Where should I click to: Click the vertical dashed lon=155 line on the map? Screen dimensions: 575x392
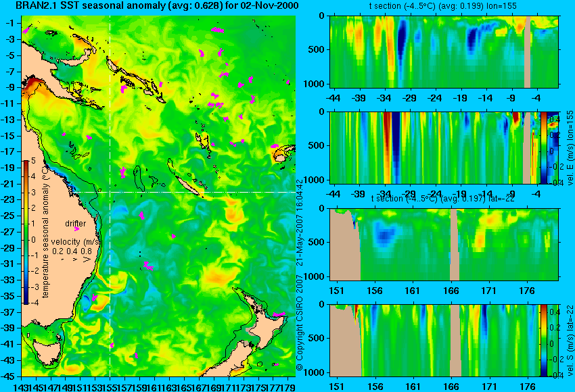(110, 196)
